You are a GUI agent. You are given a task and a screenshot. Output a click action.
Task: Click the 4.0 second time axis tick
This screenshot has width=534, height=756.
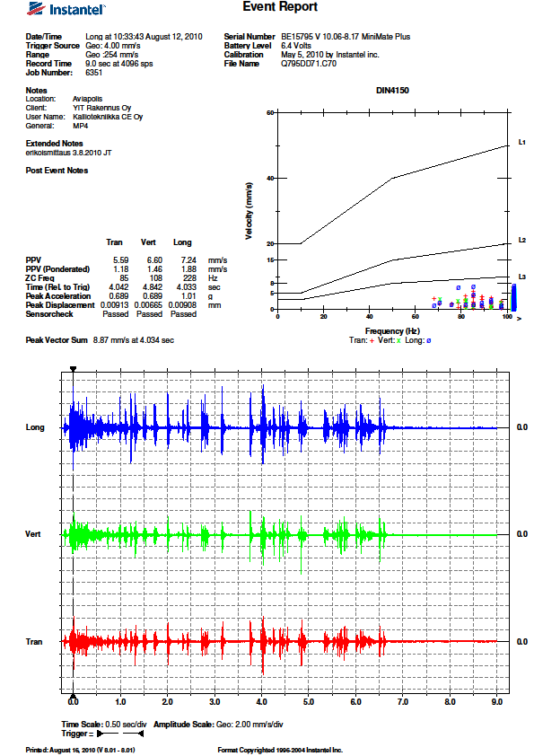tap(262, 702)
